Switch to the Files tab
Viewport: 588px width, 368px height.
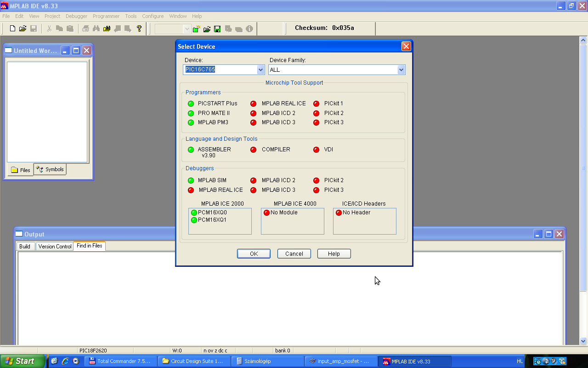21,170
